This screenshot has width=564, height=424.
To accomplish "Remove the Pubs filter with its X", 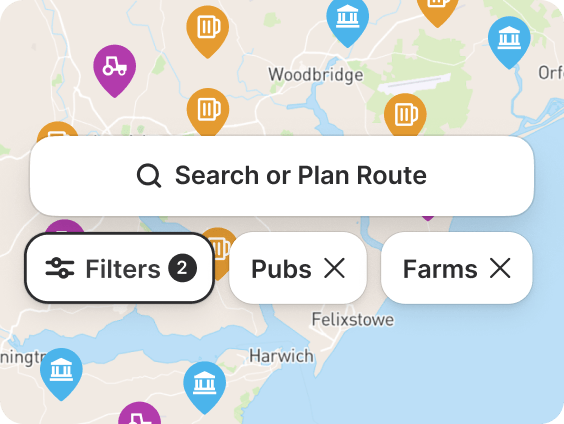I will 335,268.
